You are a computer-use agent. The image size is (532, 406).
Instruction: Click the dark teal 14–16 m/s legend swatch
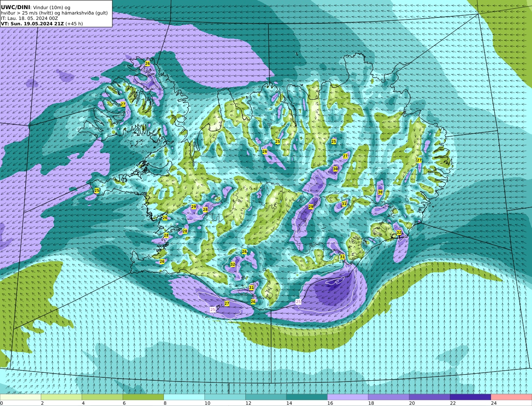point(307,397)
